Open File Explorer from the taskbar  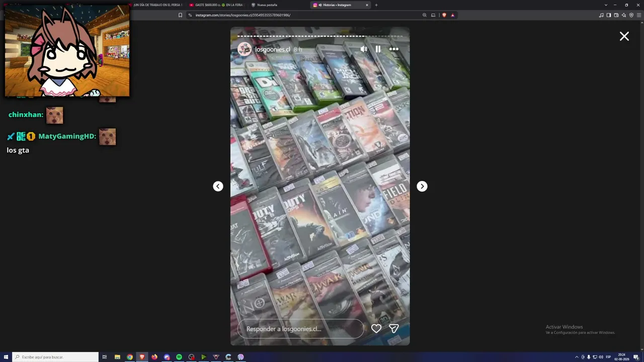[117, 357]
